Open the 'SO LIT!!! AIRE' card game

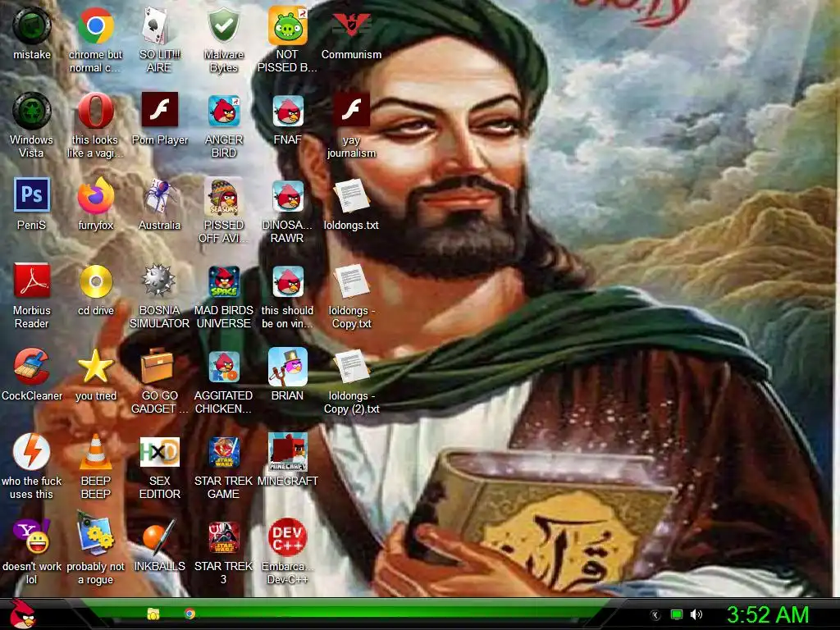click(159, 25)
